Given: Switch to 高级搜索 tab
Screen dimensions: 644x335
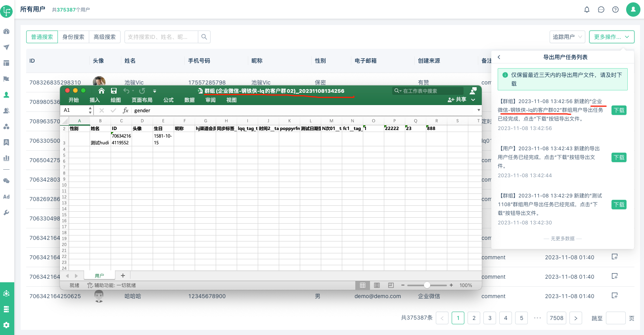Looking at the screenshot, I should pos(105,37).
